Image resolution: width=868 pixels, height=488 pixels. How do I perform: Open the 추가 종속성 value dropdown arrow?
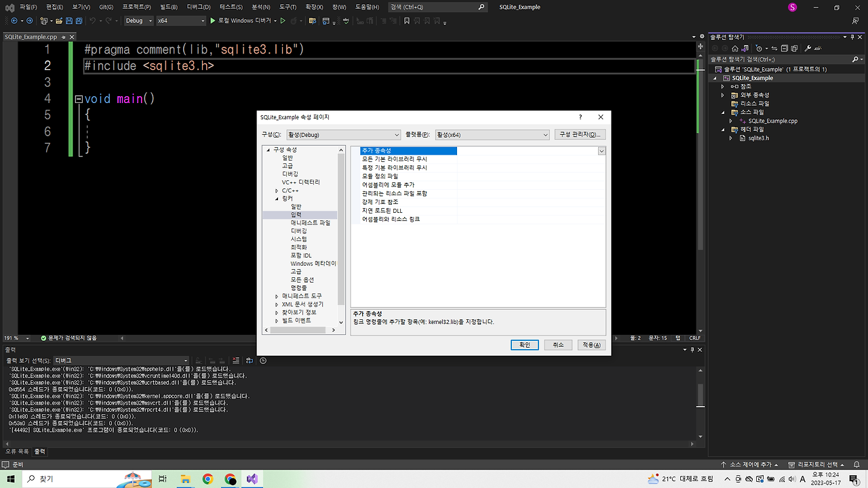(x=601, y=151)
